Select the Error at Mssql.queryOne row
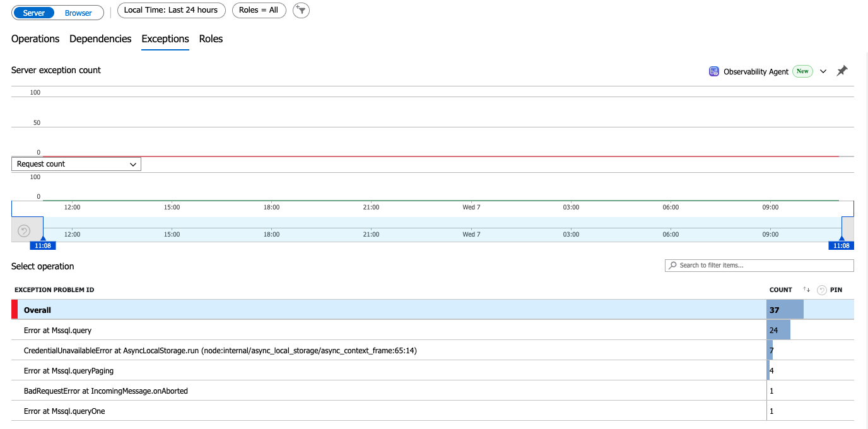868x429 pixels. [x=433, y=411]
